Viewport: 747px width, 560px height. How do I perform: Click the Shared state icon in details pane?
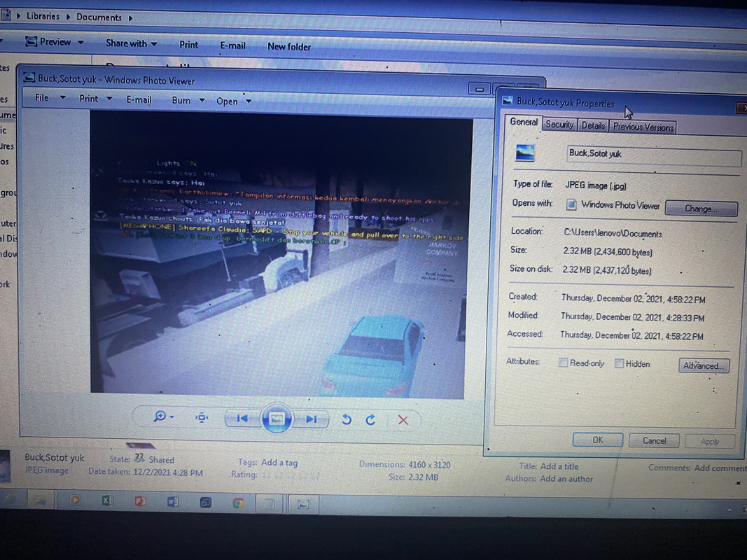(x=139, y=458)
